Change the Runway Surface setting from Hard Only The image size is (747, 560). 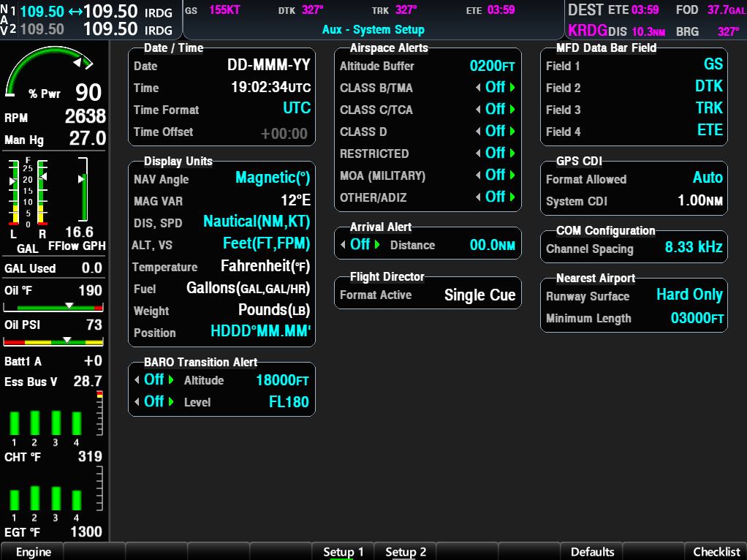[689, 295]
